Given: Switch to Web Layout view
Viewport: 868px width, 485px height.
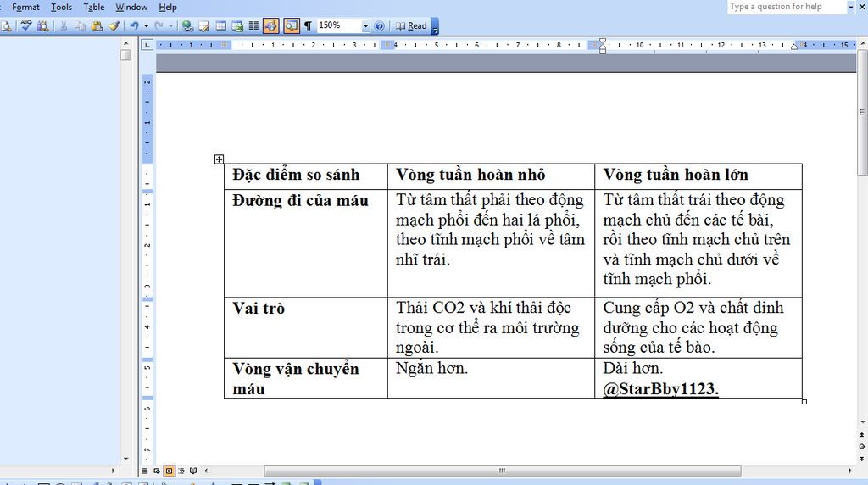Looking at the screenshot, I should point(157,471).
